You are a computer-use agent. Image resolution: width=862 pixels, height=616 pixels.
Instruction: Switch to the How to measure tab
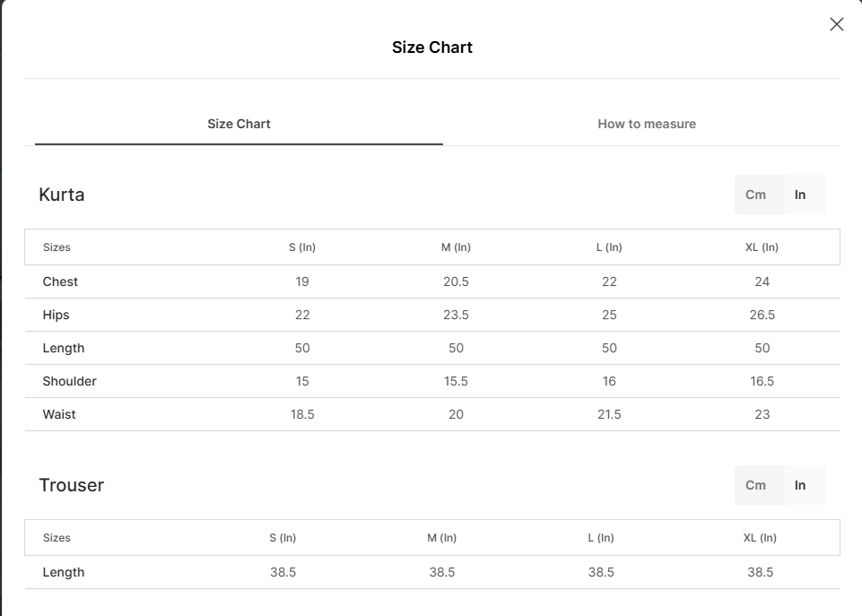point(647,124)
